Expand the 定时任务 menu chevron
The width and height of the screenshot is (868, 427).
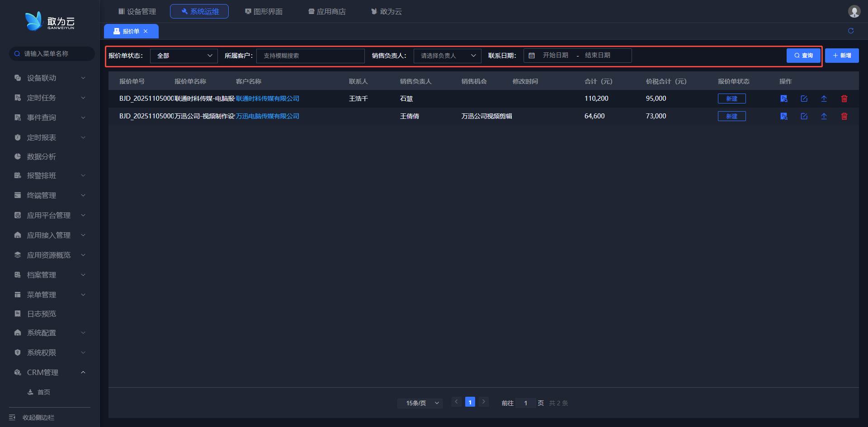coord(83,98)
